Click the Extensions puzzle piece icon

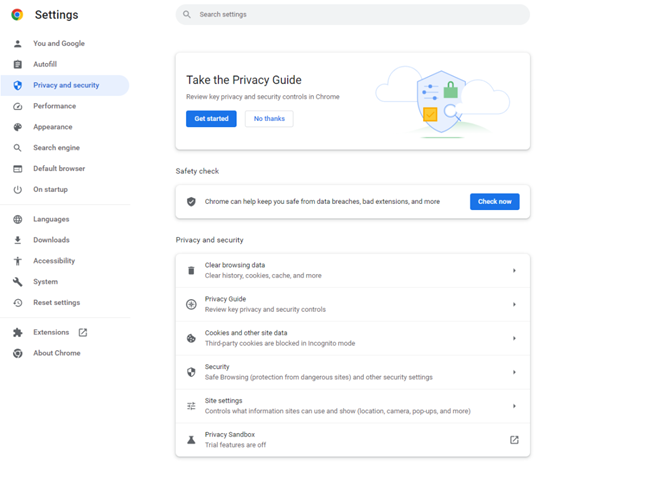(17, 332)
